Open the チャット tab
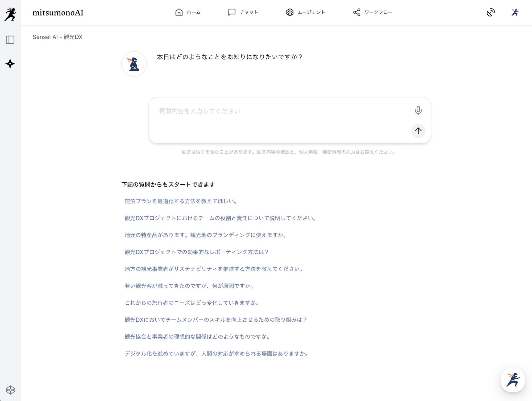Screen dimensions: 532x401 (x=243, y=12)
